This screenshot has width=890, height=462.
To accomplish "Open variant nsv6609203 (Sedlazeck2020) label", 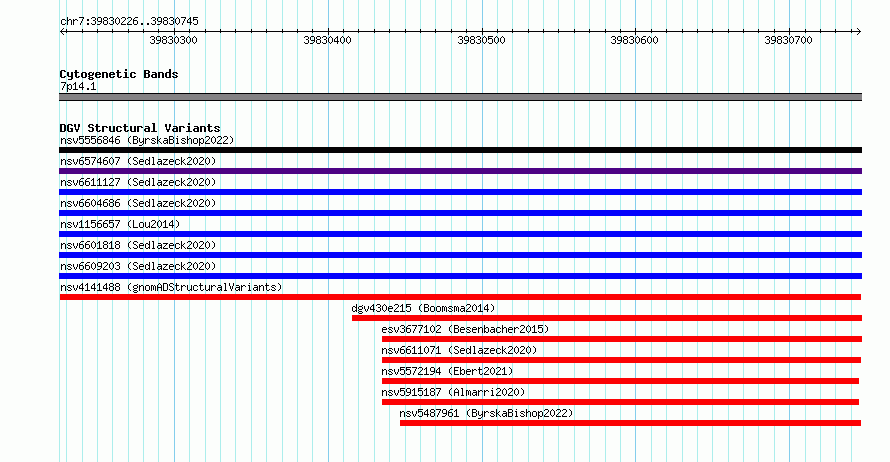I will click(138, 266).
